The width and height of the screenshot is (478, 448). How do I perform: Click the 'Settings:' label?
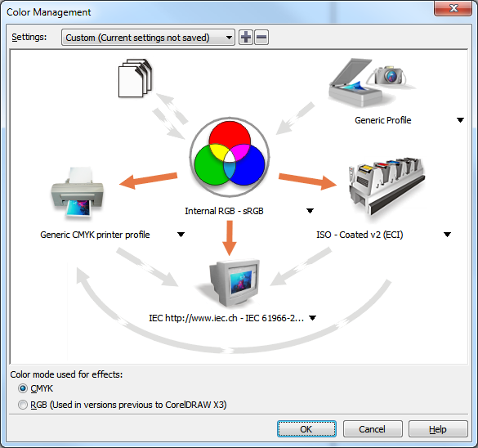pyautogui.click(x=29, y=38)
